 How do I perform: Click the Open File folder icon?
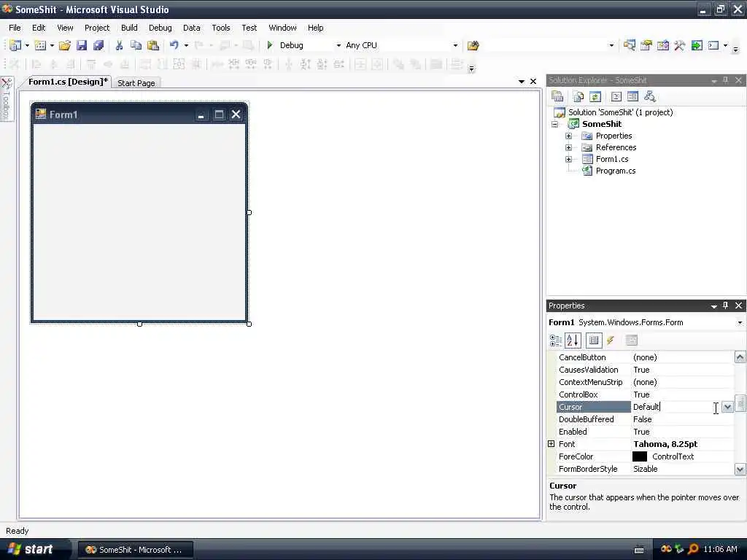pyautogui.click(x=65, y=45)
